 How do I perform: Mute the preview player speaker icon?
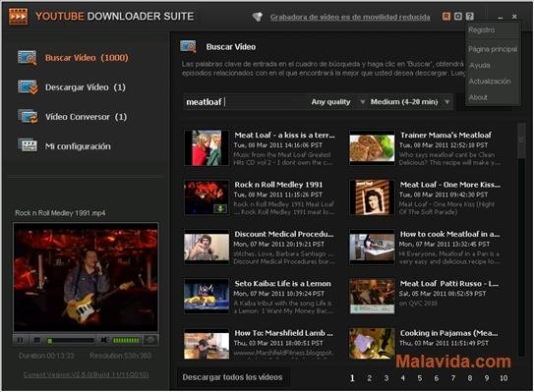coord(105,340)
